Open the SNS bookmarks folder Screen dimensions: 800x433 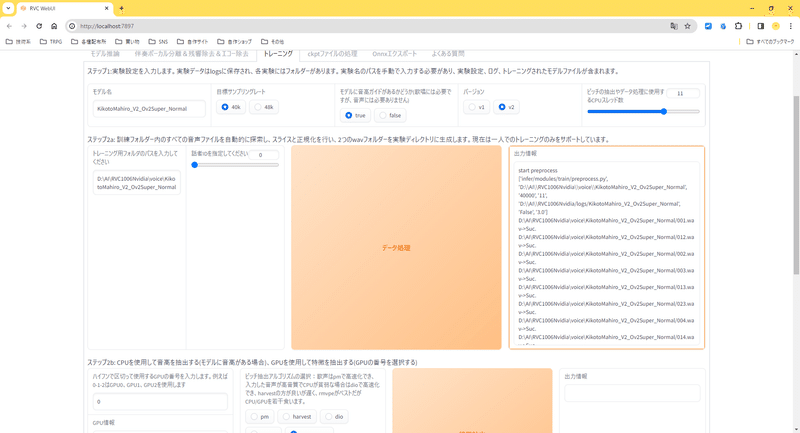(158, 42)
